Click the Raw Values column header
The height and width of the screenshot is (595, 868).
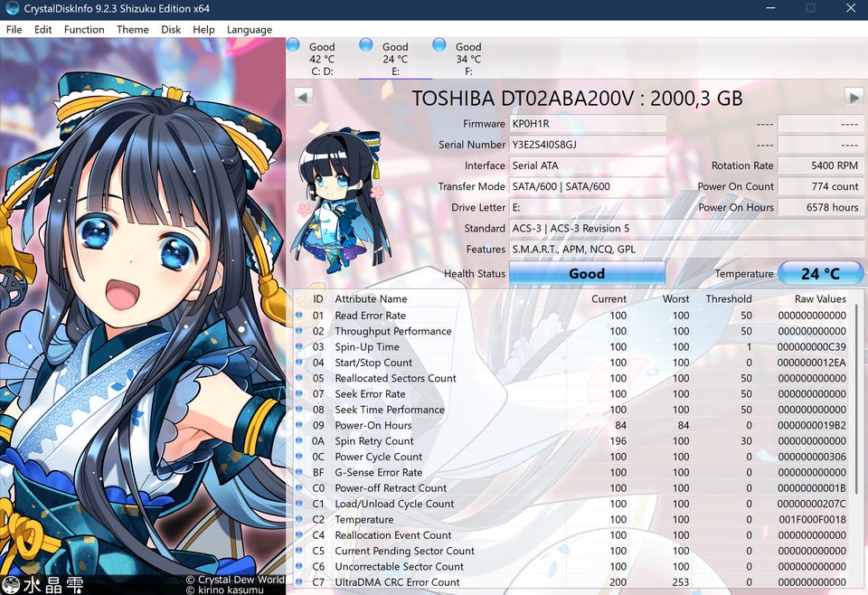click(x=820, y=299)
